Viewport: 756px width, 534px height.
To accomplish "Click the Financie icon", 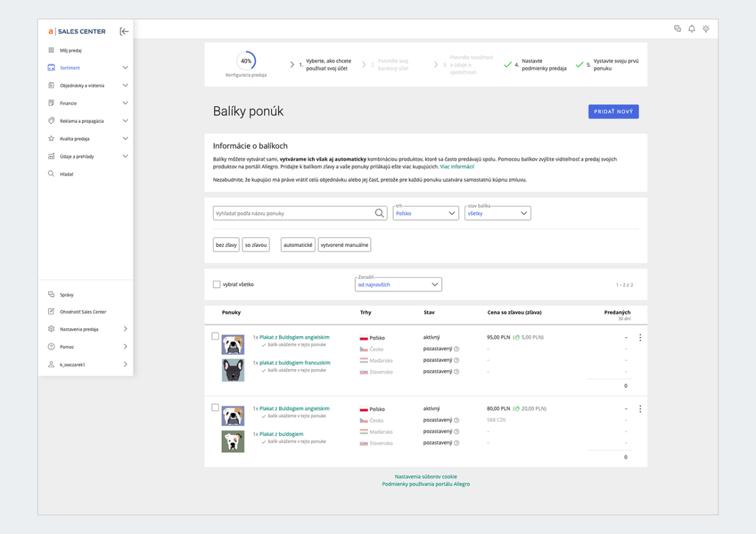I will coord(51,103).
